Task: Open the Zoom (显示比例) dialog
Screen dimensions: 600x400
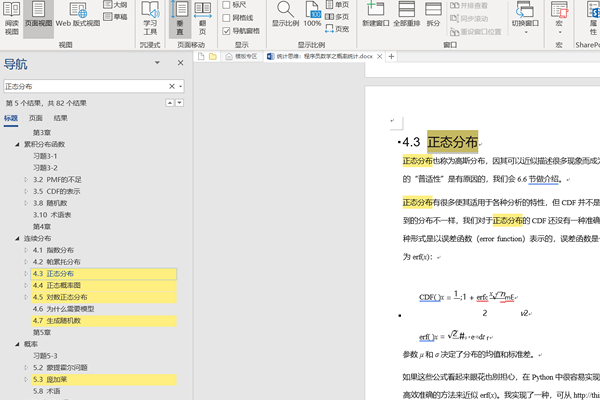Action: [x=284, y=18]
